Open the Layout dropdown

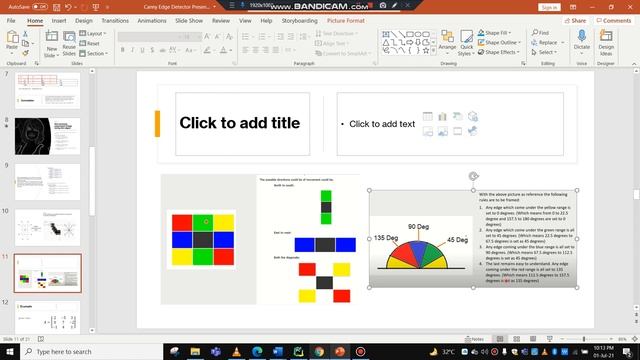pyautogui.click(x=93, y=33)
